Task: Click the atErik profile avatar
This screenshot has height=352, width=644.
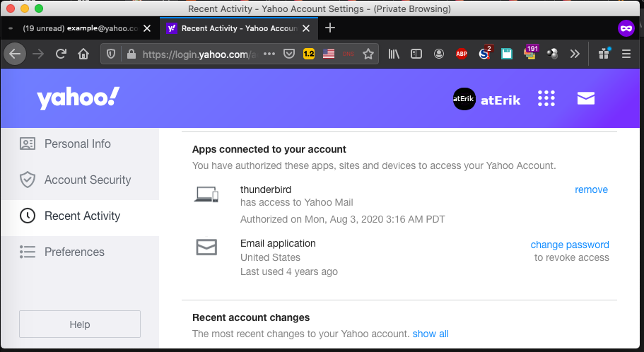Action: pos(464,100)
